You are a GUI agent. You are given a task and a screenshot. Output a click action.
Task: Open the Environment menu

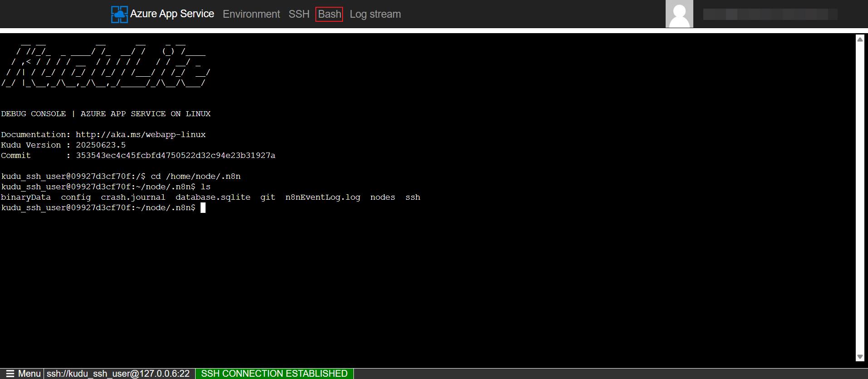(251, 14)
